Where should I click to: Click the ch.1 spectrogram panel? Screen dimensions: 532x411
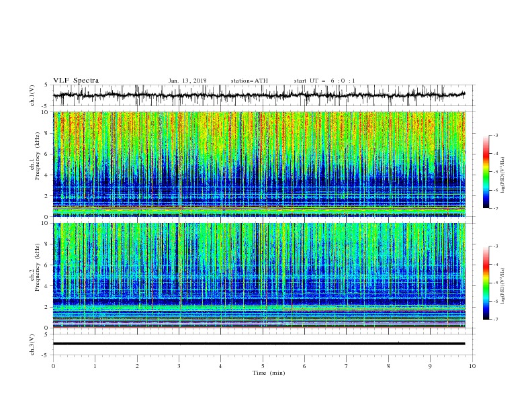click(259, 164)
